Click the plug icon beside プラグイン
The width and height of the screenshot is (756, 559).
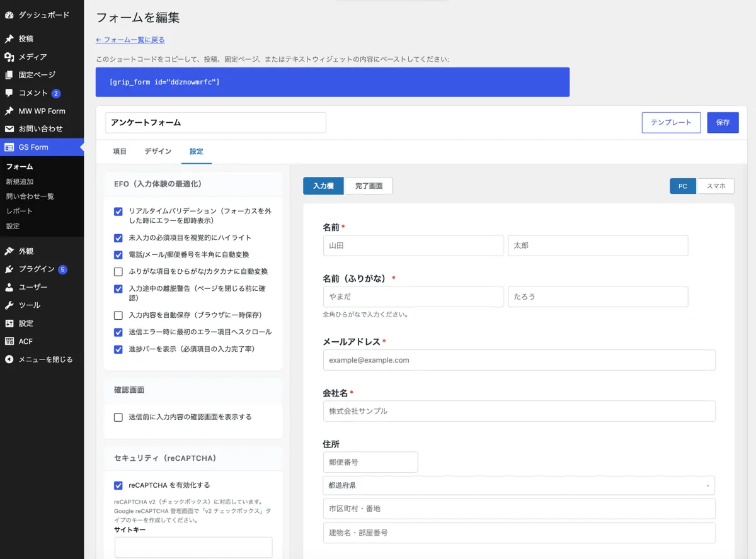9,269
